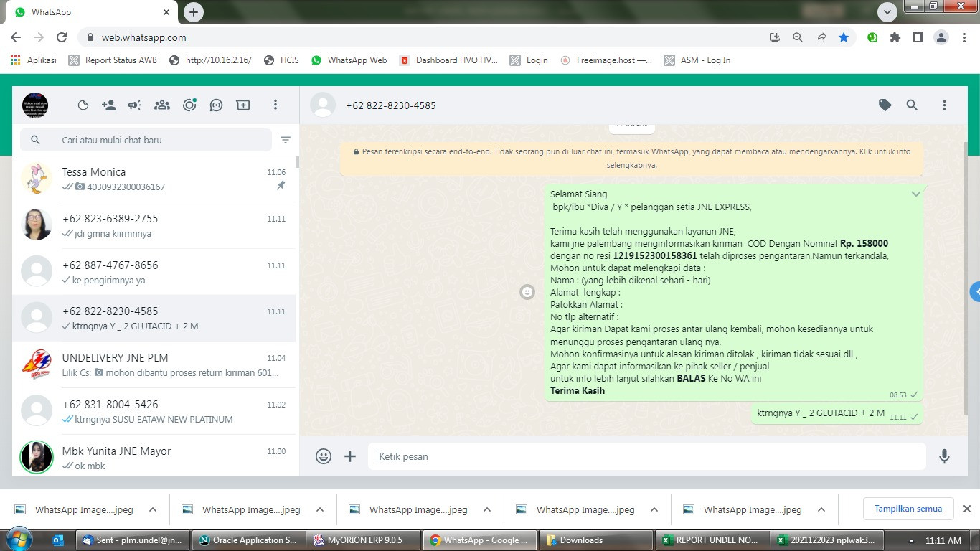The image size is (980, 551).
Task: Open the tab search dropdown arrow
Action: [x=887, y=12]
